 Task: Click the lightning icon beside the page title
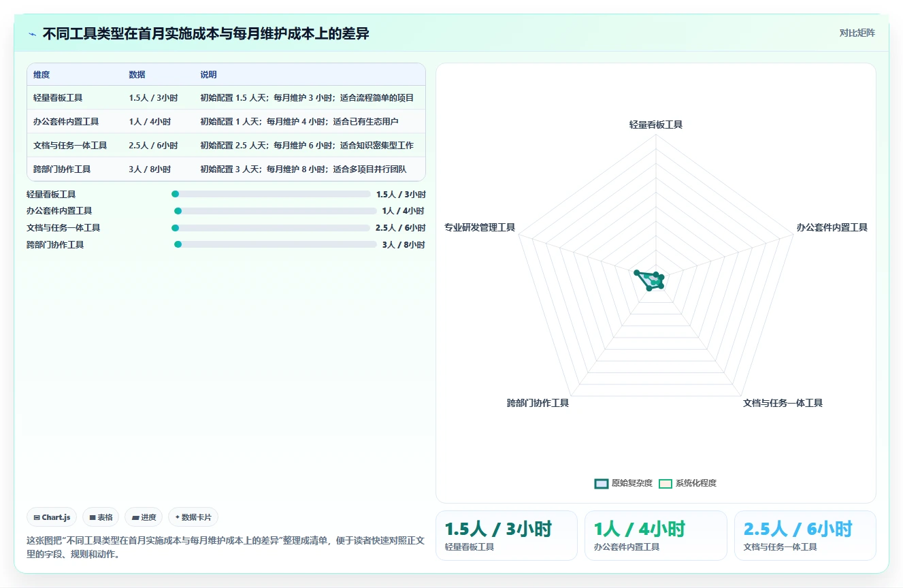32,34
